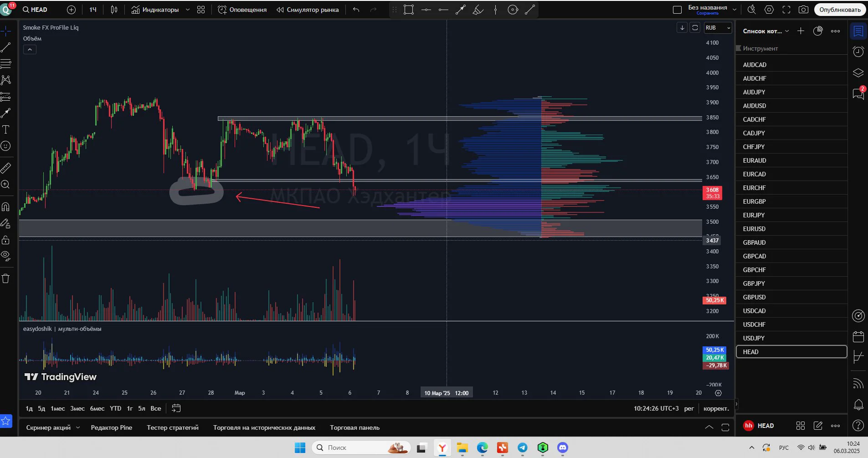Select the text annotation tool
The width and height of the screenshot is (868, 458).
click(x=6, y=129)
